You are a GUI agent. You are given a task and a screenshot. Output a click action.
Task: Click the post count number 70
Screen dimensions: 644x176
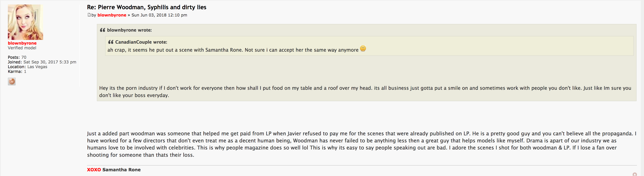click(x=24, y=57)
